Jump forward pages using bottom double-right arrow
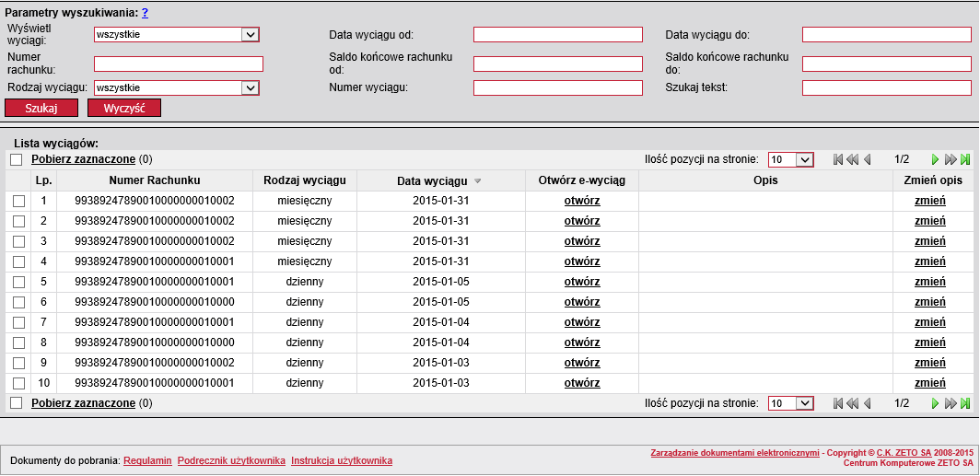Viewport: 980px width, 476px height. pos(951,403)
